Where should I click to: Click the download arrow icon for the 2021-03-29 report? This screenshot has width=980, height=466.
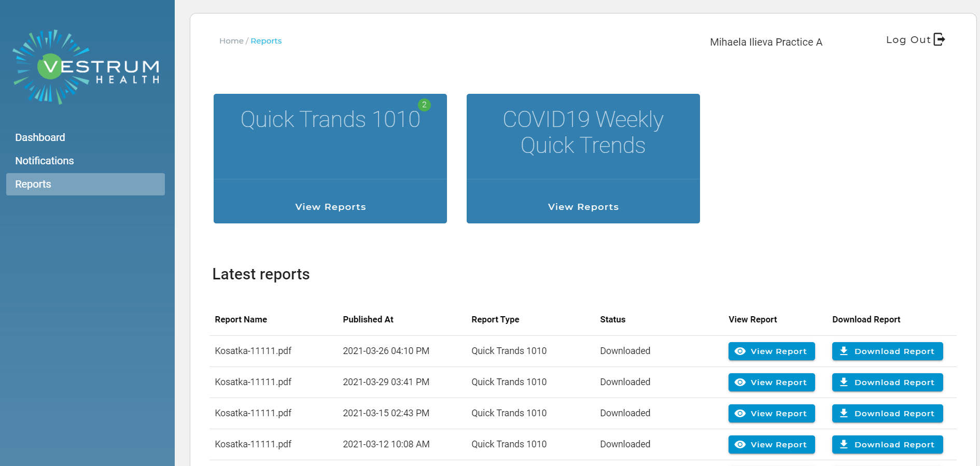point(844,382)
